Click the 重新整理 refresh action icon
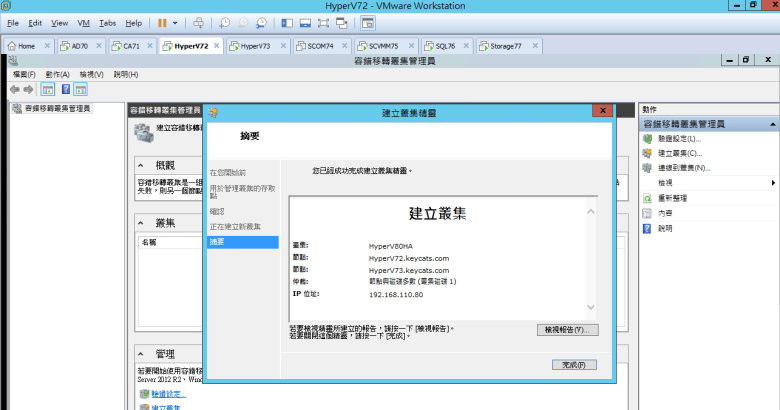This screenshot has width=780, height=410. (x=648, y=198)
